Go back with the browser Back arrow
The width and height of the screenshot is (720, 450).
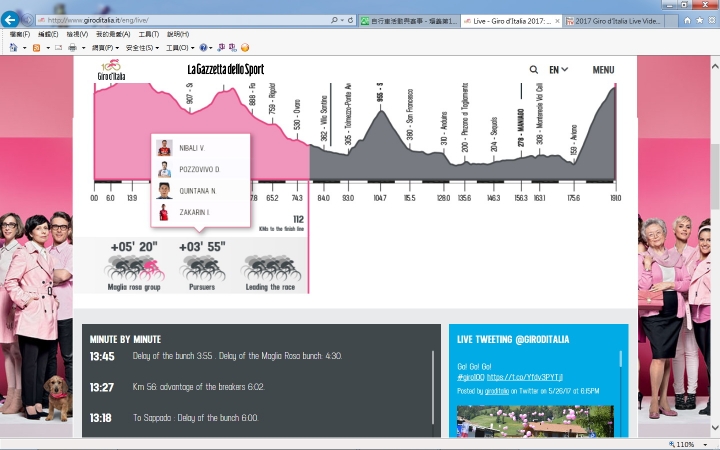(10, 20)
